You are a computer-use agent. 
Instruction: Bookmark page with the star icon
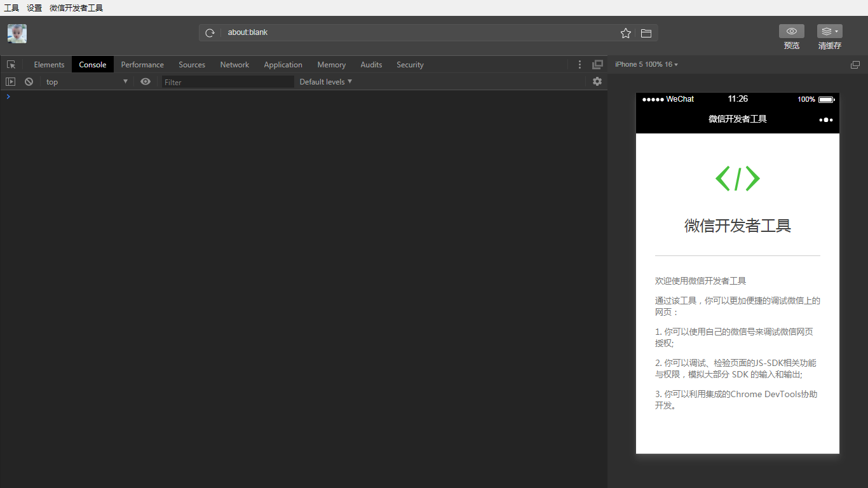pos(626,33)
